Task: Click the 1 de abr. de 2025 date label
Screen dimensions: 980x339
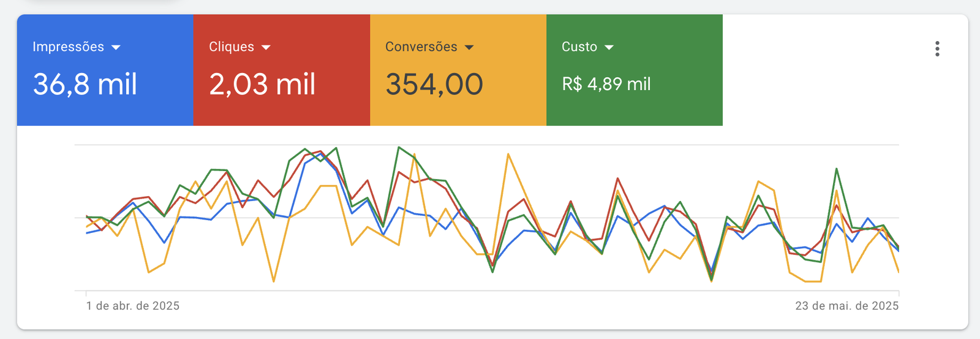Action: 133,306
